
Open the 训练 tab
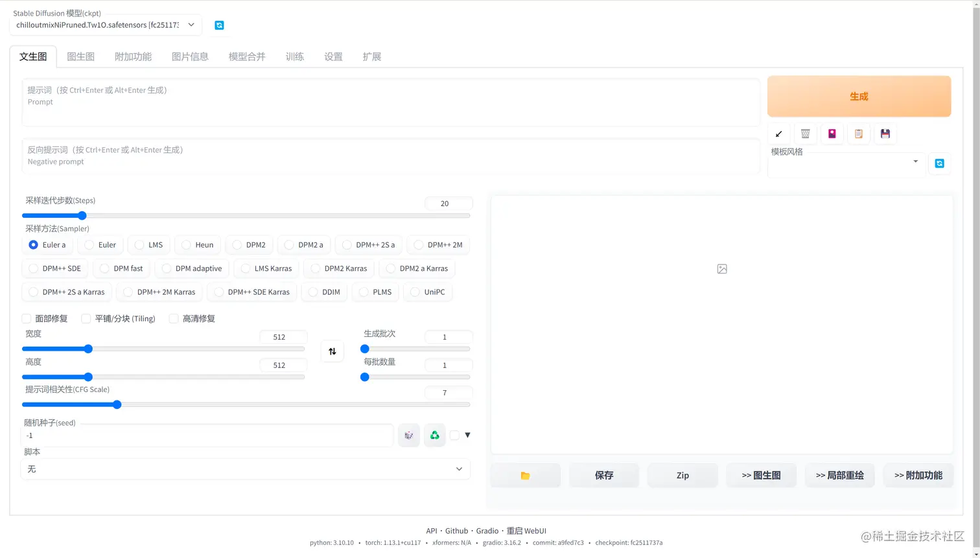295,56
